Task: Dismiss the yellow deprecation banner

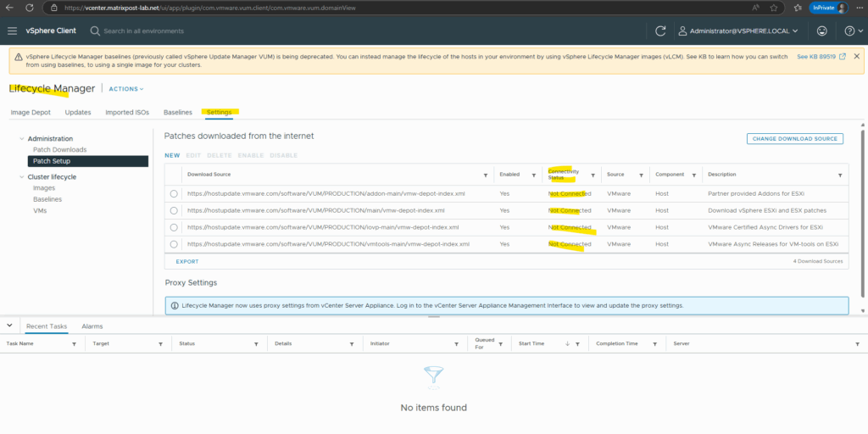Action: tap(856, 57)
